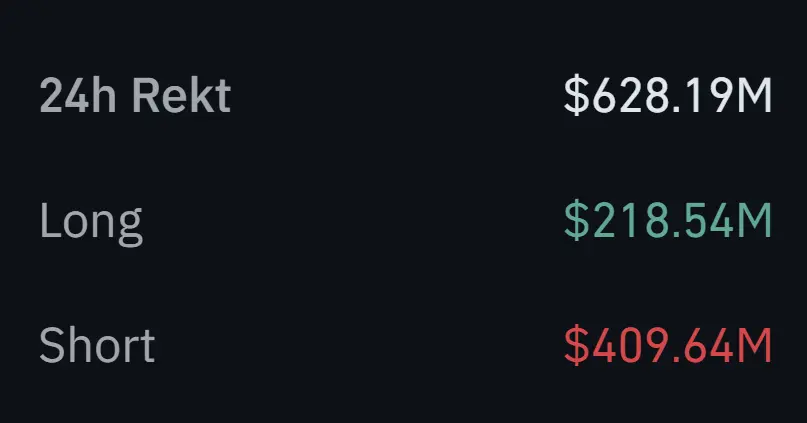
Task: Select the Short label
Action: coord(97,346)
